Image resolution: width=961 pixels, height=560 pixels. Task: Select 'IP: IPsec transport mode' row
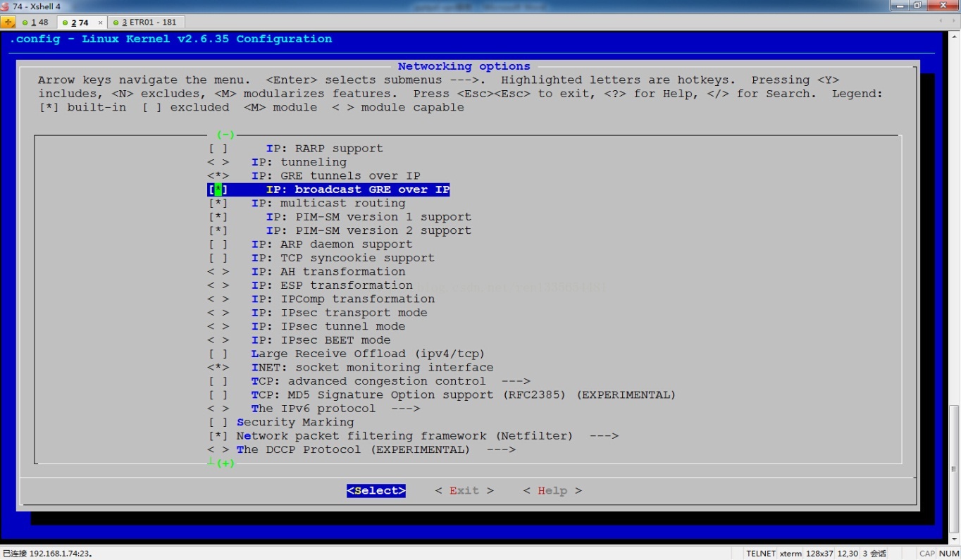click(317, 313)
